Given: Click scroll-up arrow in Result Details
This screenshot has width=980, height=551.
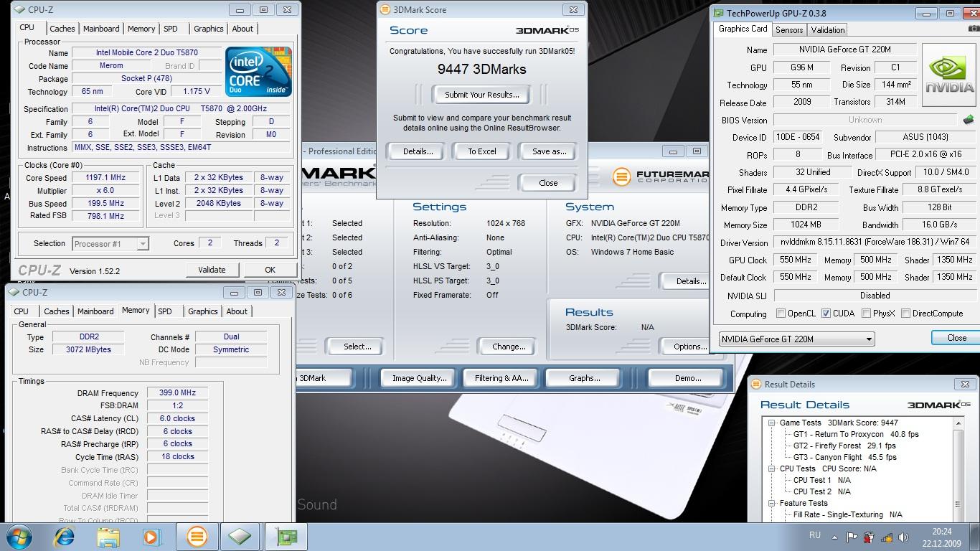Looking at the screenshot, I should (958, 424).
